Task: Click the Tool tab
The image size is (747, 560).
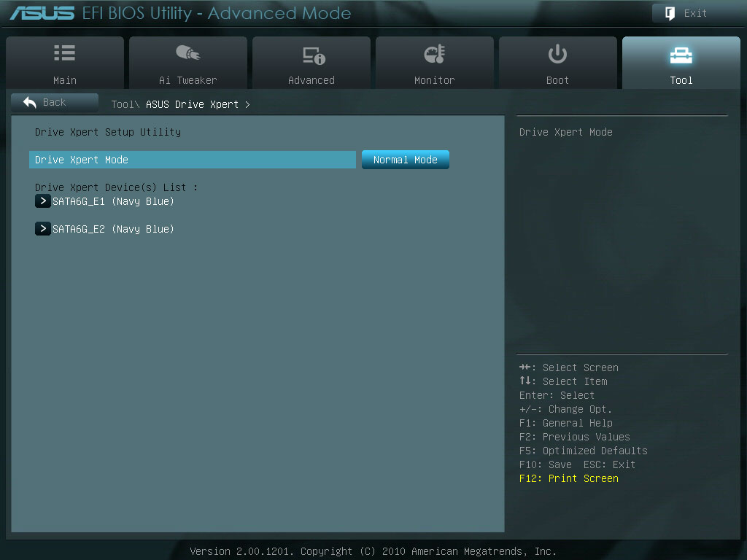Action: click(x=681, y=63)
